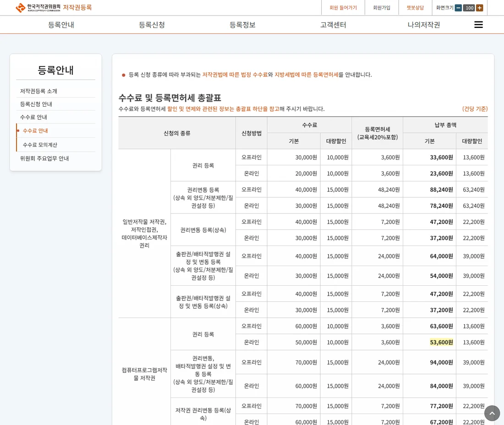Open the 등록정보 main menu

(242, 25)
